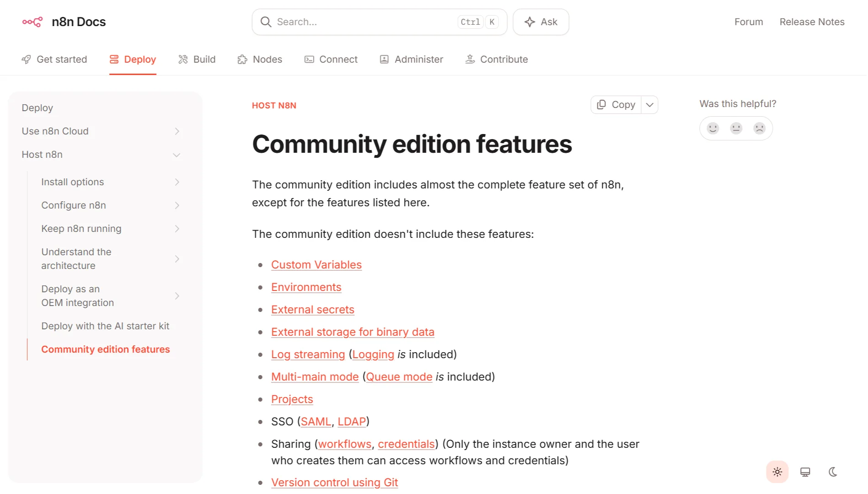Click the Connect terminal icon

pyautogui.click(x=309, y=59)
